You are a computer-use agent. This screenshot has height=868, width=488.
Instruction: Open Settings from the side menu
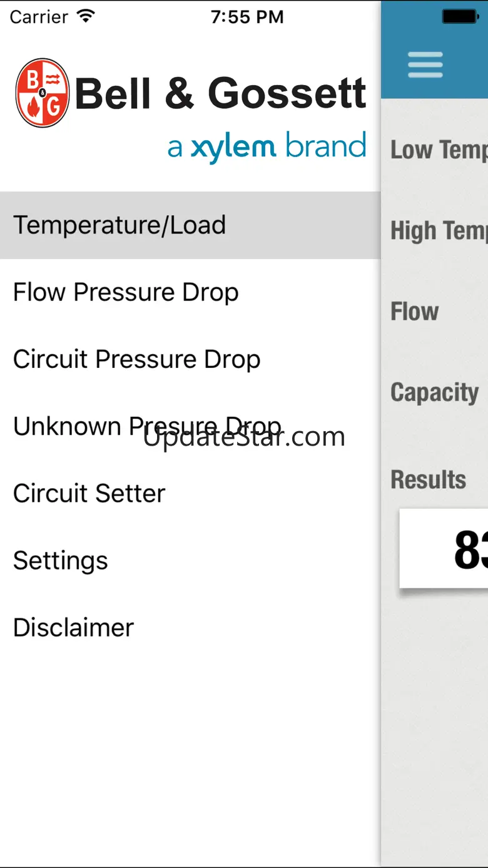(61, 560)
